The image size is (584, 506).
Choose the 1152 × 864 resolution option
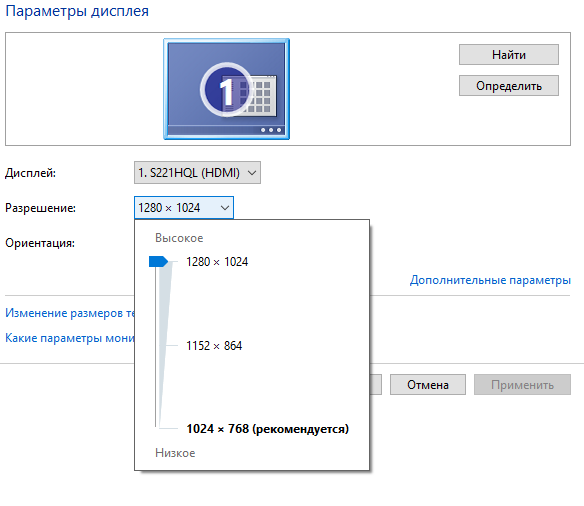(214, 346)
